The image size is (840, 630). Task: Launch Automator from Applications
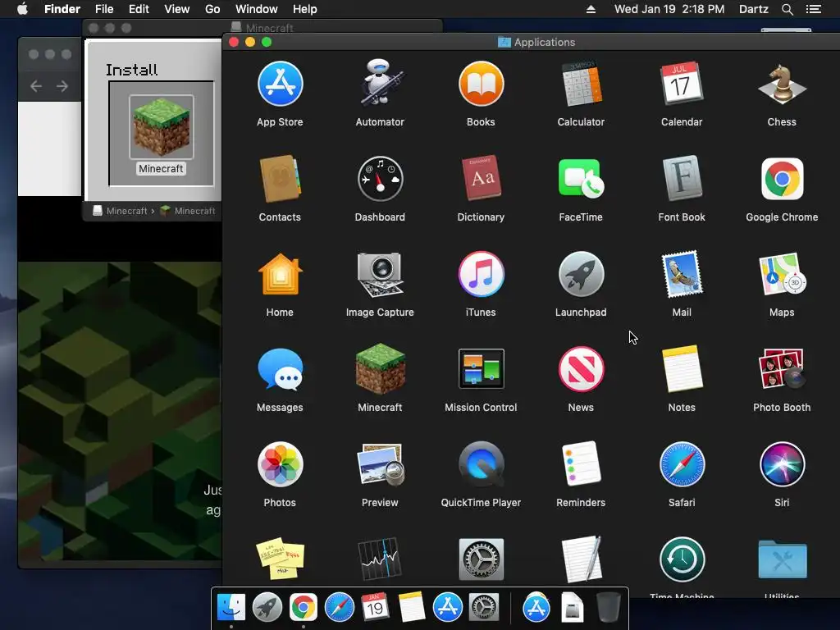[380, 83]
